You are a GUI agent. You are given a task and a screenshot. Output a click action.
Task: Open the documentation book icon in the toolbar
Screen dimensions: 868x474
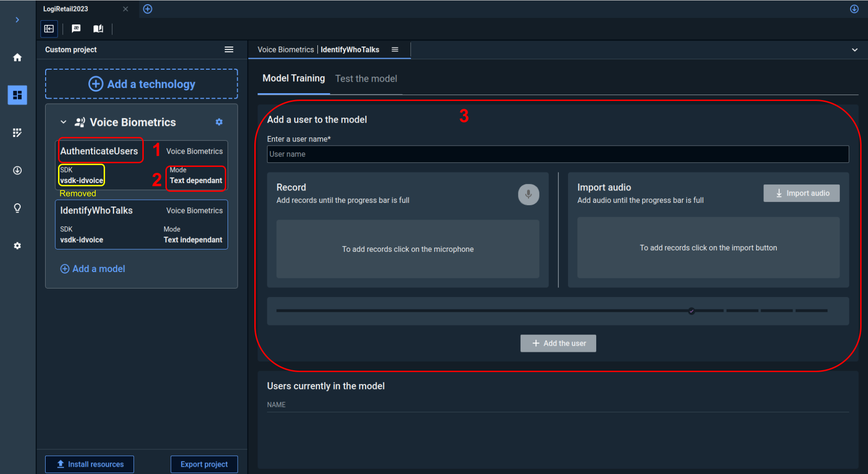98,29
